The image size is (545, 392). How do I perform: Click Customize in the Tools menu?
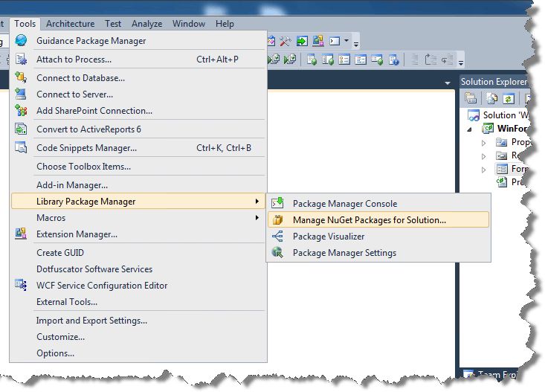[138, 337]
